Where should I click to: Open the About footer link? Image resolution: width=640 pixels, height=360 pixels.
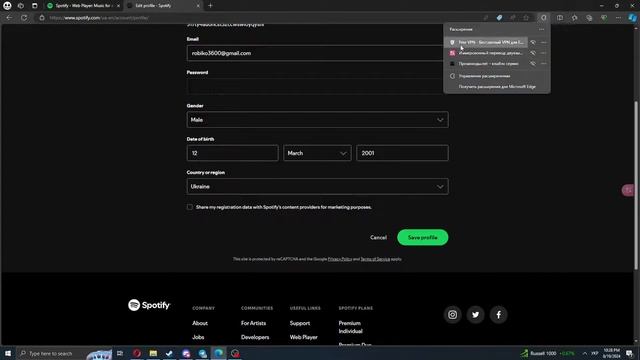point(200,323)
